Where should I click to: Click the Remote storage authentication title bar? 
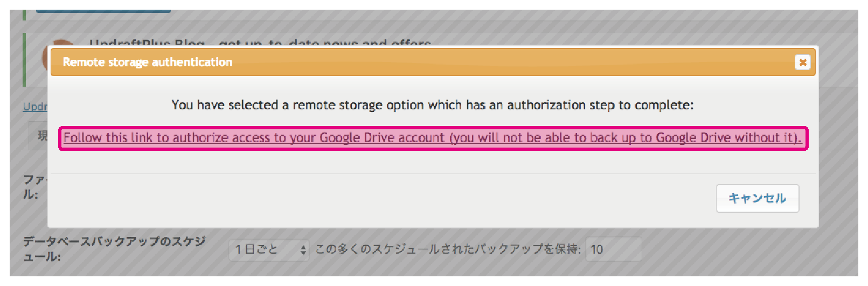click(433, 62)
